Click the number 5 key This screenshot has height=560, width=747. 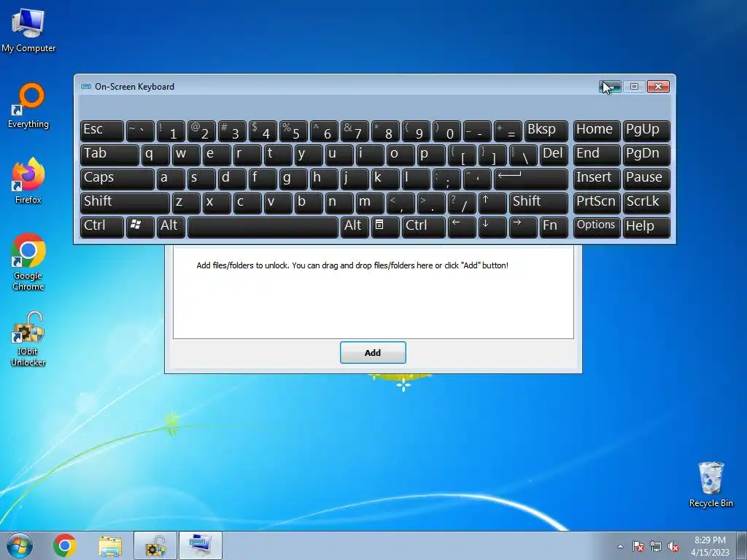coord(293,131)
